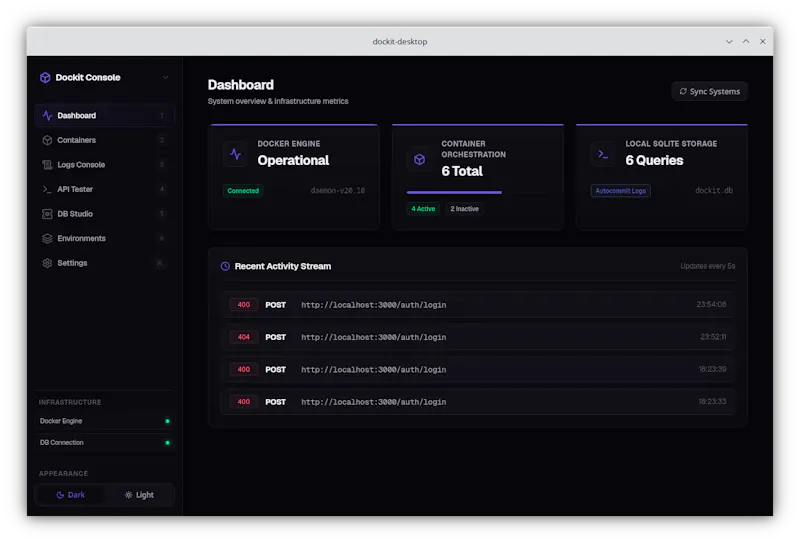Click the Updates every 5s label
This screenshot has width=800, height=543.
pyautogui.click(x=708, y=266)
